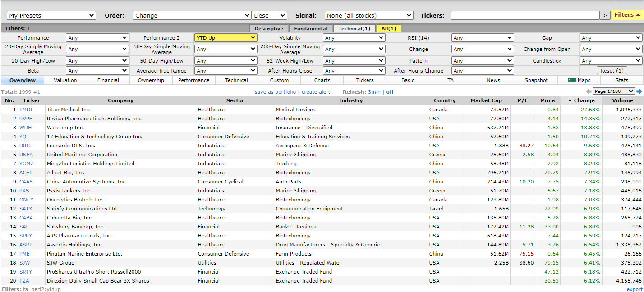Open the Performance view tab
This screenshot has width=644, height=292.
click(194, 80)
